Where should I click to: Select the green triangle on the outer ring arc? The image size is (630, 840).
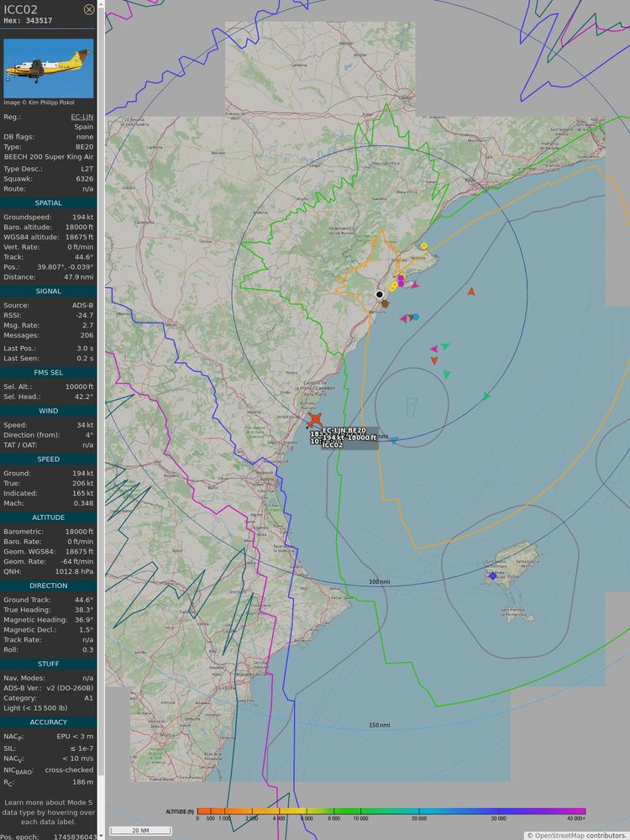(x=486, y=396)
